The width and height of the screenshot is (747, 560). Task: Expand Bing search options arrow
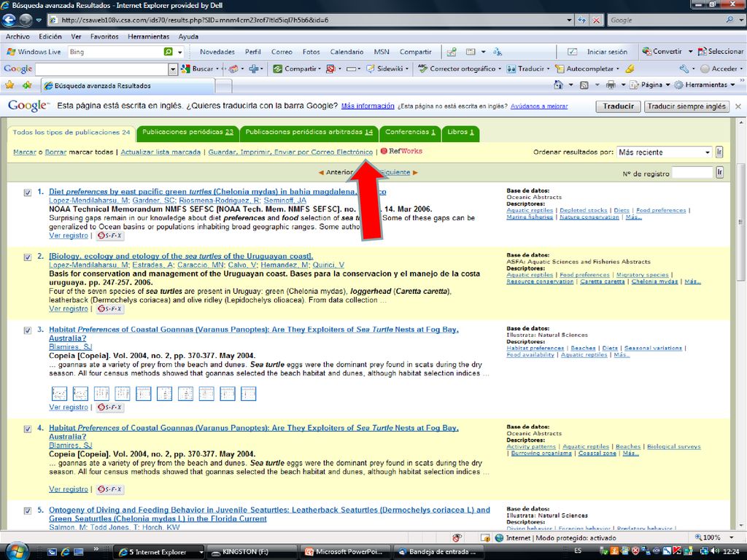click(x=180, y=52)
